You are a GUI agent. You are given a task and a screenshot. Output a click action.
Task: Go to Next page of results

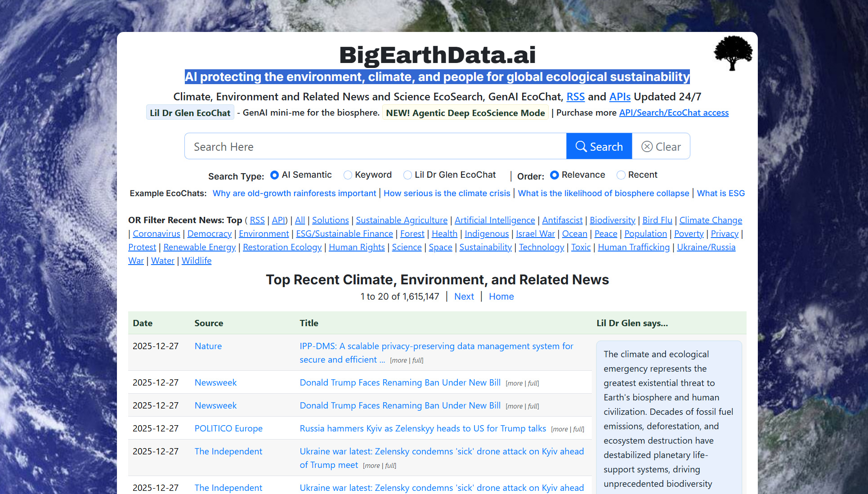pyautogui.click(x=464, y=296)
